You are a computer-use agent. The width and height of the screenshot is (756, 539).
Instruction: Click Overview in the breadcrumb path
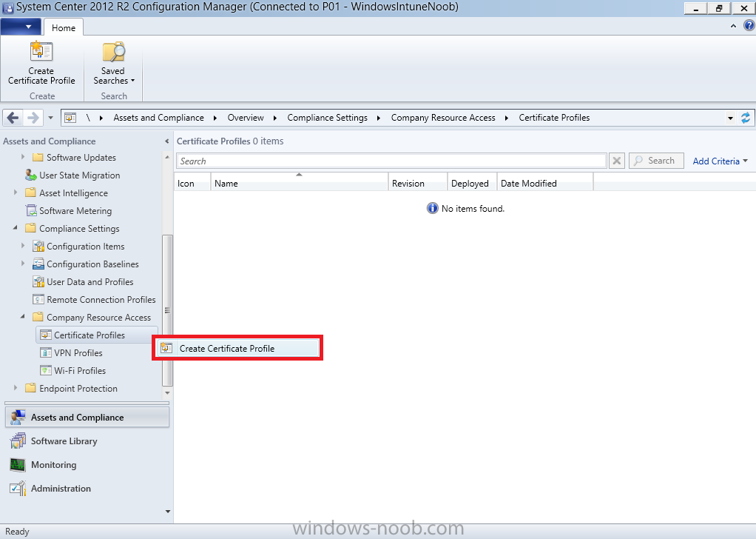246,118
